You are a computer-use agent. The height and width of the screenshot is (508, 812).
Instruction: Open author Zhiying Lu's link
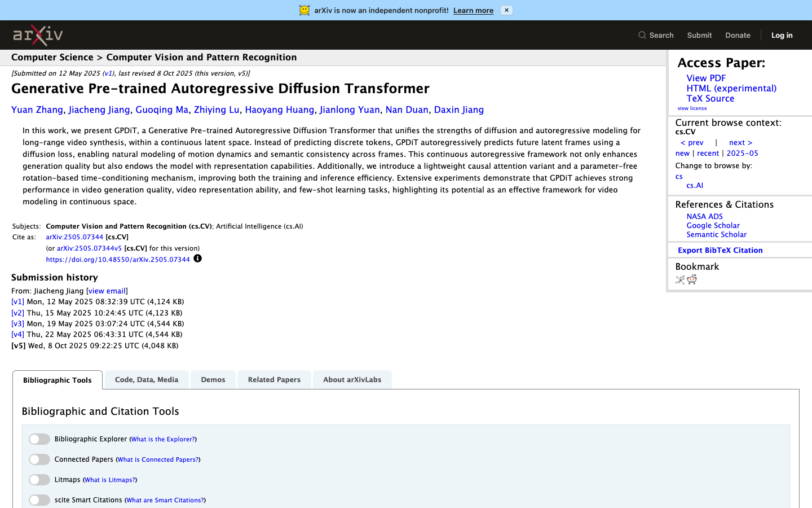(x=217, y=110)
